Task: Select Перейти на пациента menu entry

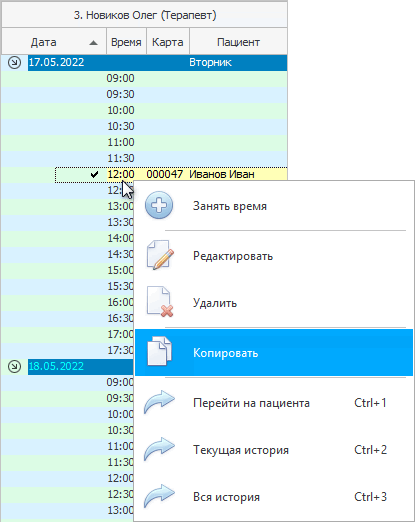Action: coord(274,403)
